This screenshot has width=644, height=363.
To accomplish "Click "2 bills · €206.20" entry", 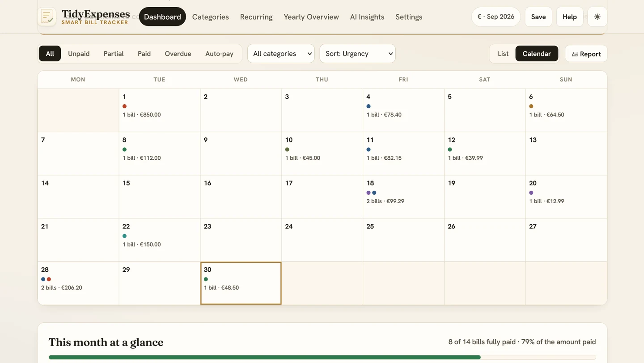I will point(62,288).
